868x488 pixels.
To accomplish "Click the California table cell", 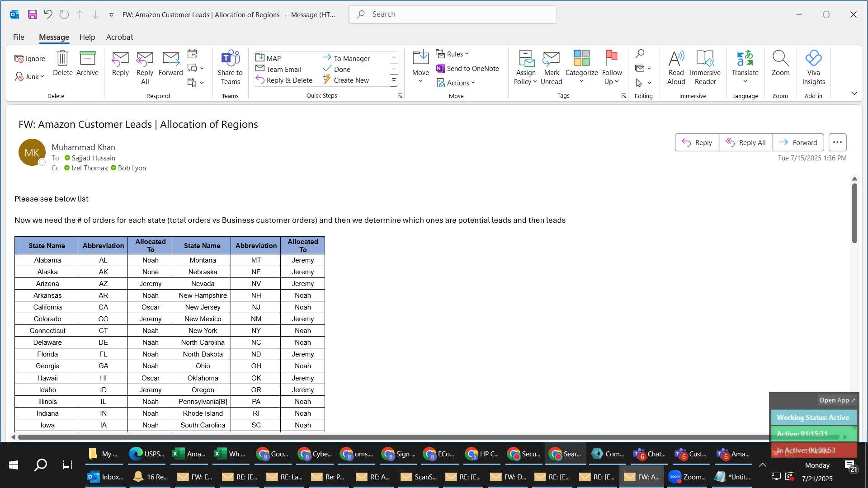I will (x=47, y=307).
